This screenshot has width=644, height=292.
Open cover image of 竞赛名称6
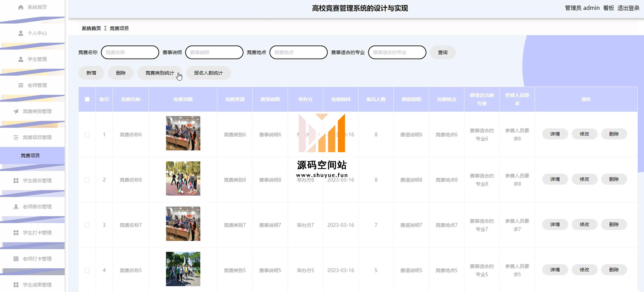[x=183, y=133]
